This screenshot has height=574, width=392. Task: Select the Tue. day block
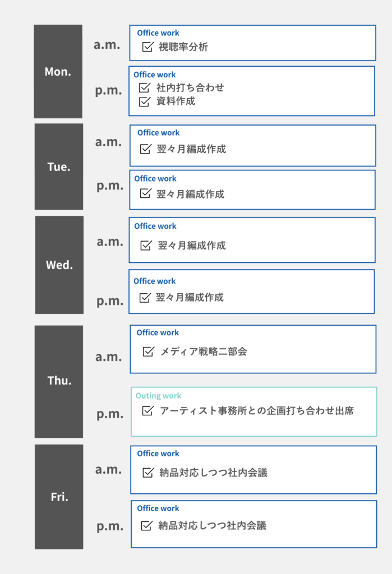(x=58, y=166)
